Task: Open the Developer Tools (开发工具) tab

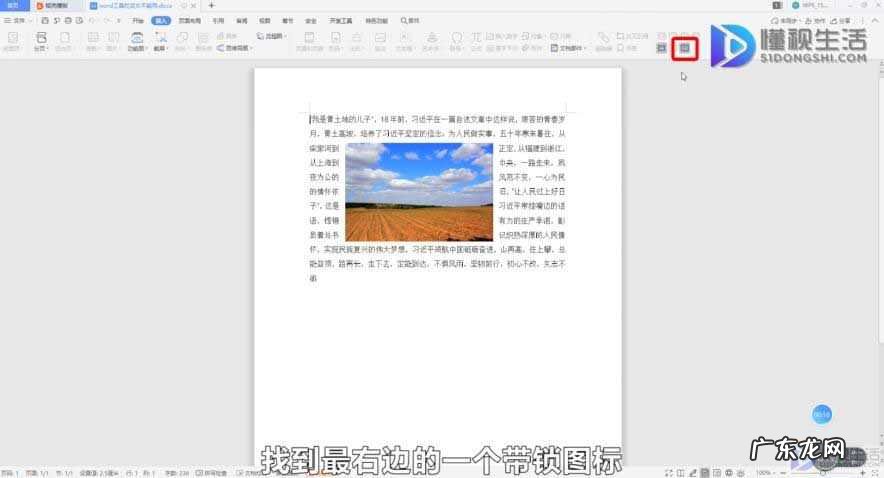Action: [341, 20]
